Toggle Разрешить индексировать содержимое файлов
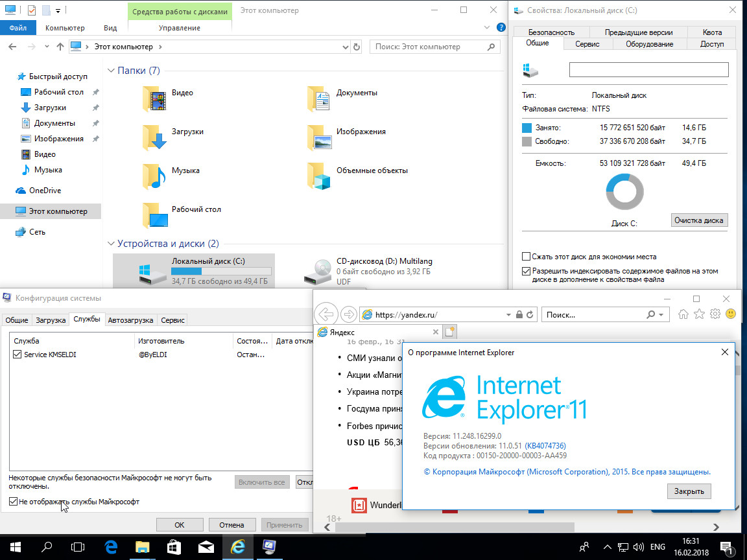This screenshot has width=747, height=560. (526, 272)
